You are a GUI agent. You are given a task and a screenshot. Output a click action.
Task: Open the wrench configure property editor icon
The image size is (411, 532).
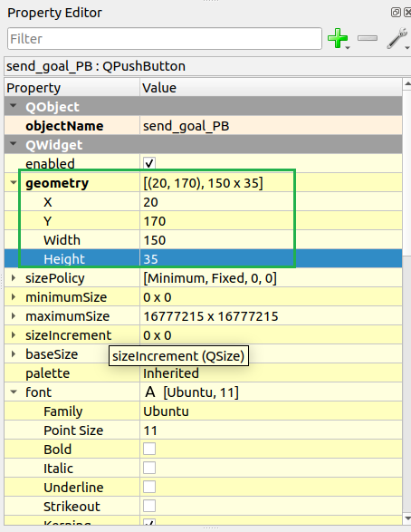[x=397, y=38]
